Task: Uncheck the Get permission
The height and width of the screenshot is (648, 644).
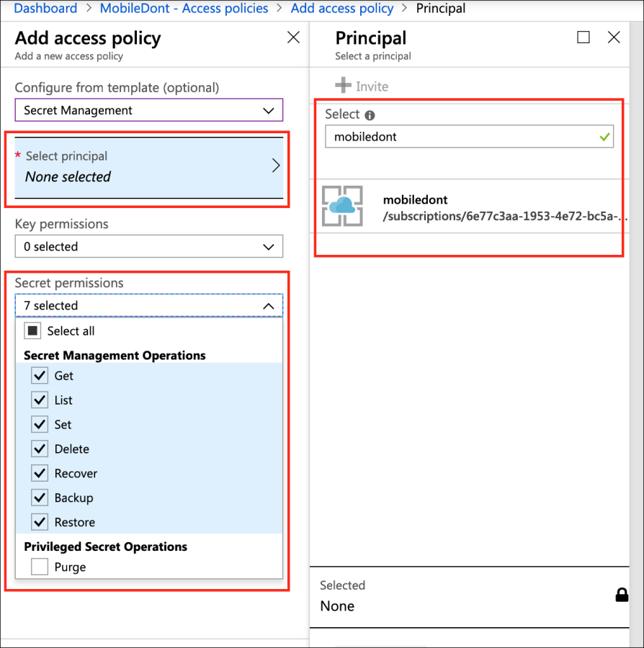Action: (40, 375)
